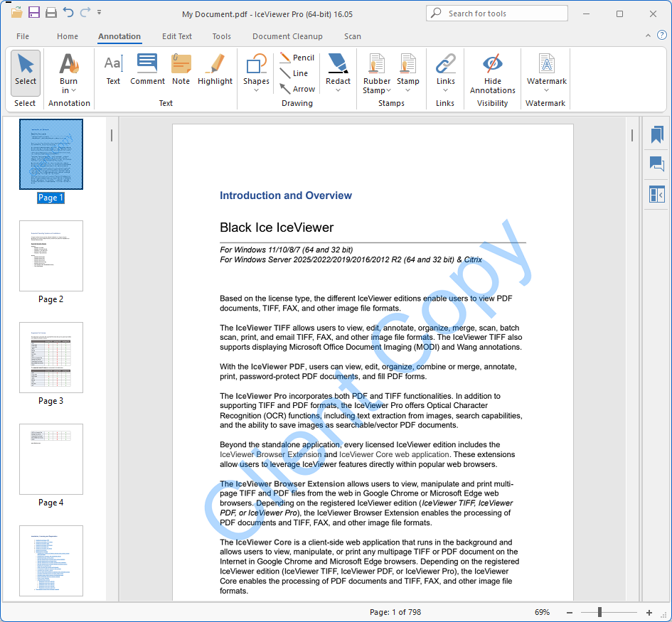The height and width of the screenshot is (622, 672).
Task: Switch to the Edit Text tab
Action: click(176, 36)
